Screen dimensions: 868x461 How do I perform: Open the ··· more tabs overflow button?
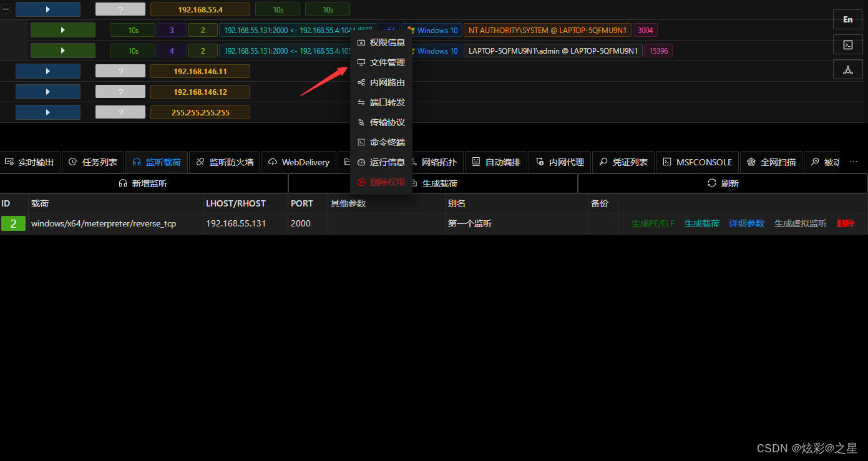tap(854, 162)
